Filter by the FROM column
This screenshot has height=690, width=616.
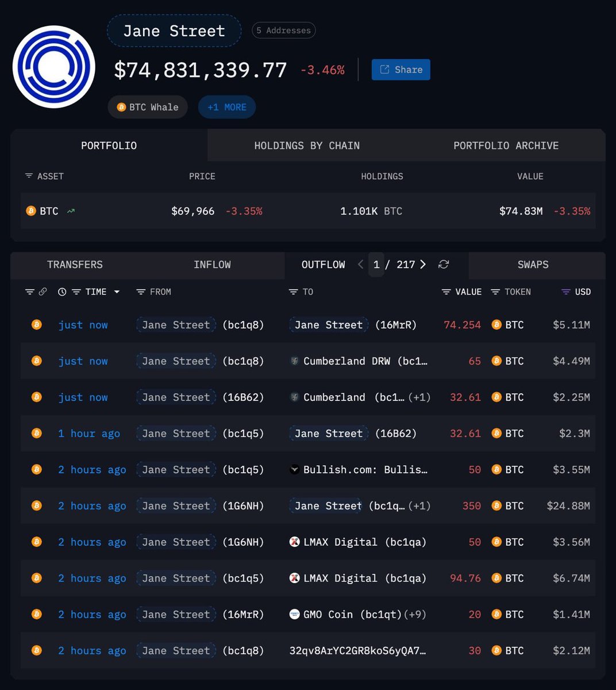(140, 292)
